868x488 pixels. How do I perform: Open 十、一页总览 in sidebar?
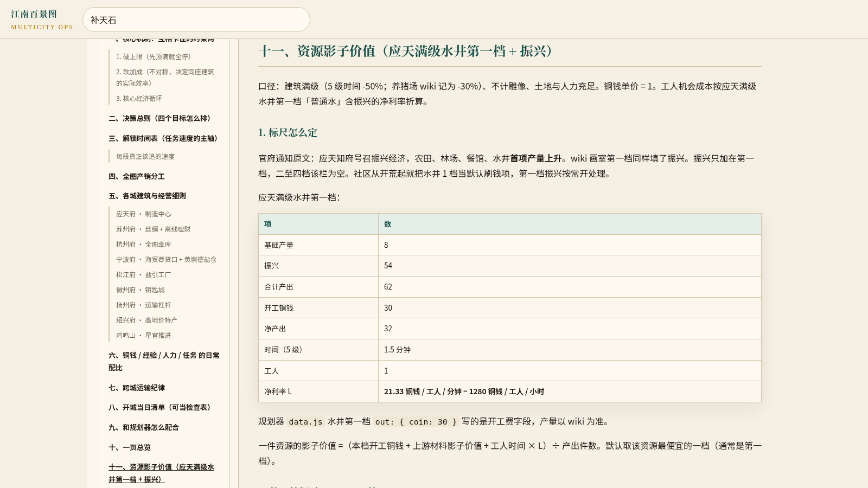pos(130,447)
